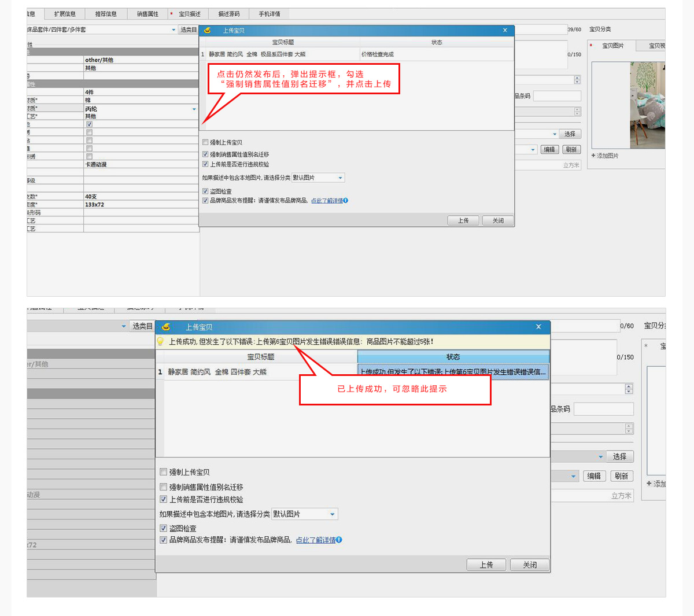Check 强制销售属性值别名迁移 in the lower dialog
This screenshot has width=694, height=616.
pyautogui.click(x=164, y=487)
